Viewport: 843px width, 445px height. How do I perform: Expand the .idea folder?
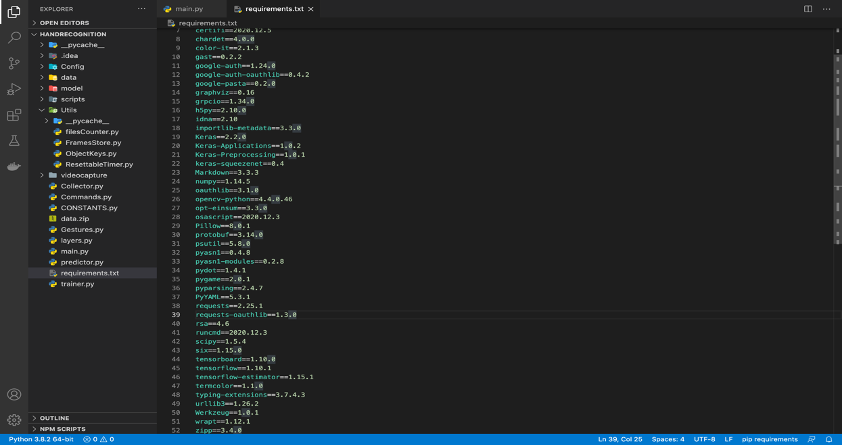(92, 55)
